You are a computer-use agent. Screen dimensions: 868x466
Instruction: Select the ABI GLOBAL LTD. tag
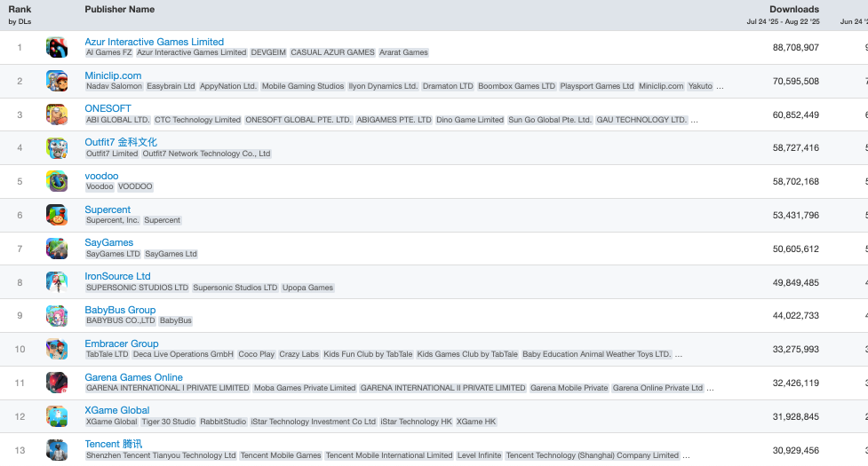pyautogui.click(x=118, y=120)
